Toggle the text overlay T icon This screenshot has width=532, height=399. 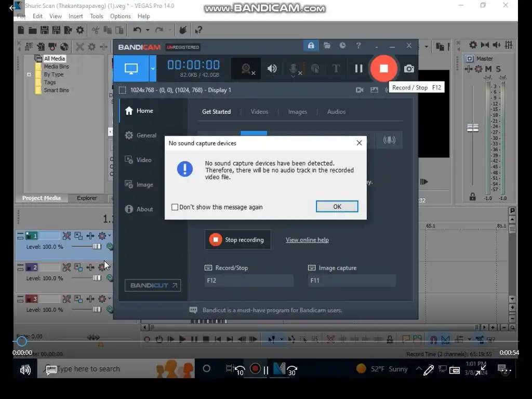(336, 69)
